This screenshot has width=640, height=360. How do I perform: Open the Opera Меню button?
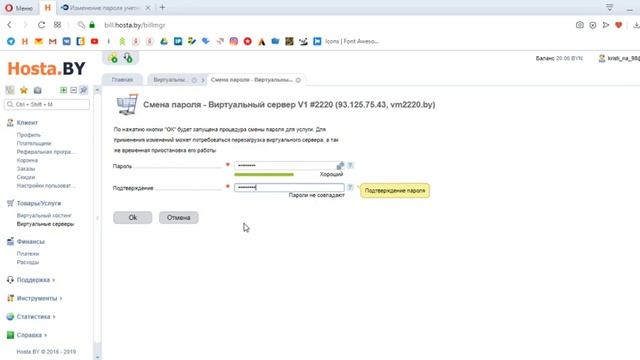19,8
